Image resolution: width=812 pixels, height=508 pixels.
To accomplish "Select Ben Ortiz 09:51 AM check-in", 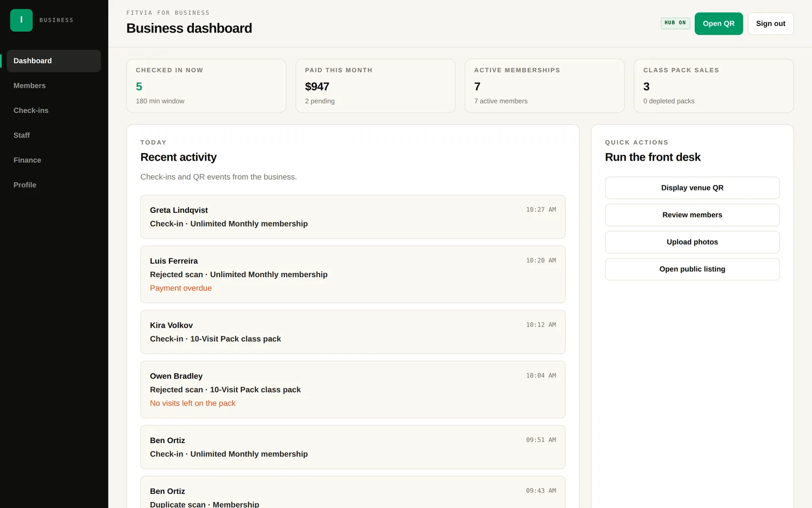I will tap(353, 448).
